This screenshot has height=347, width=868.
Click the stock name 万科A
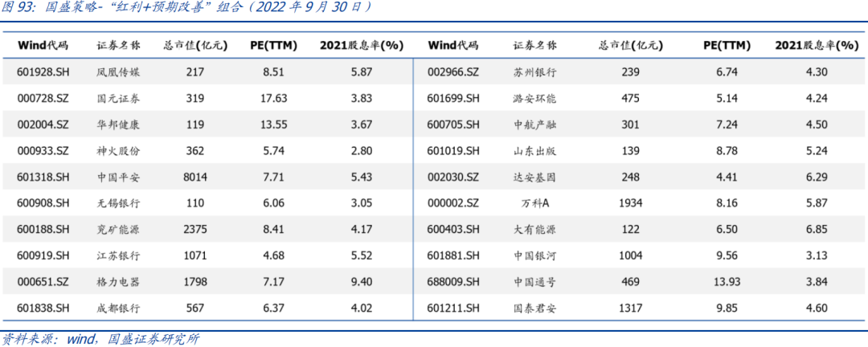[x=534, y=203]
